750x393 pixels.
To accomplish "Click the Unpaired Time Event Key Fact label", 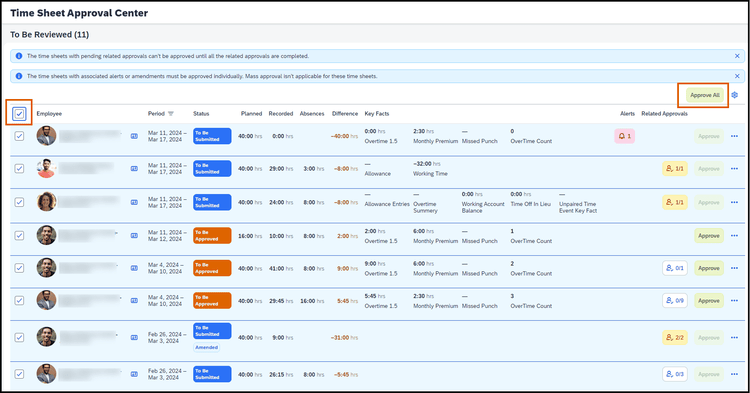I will pos(578,207).
